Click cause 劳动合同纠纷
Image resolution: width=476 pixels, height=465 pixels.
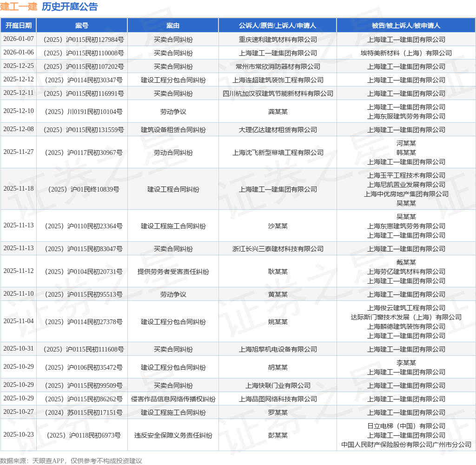tap(173, 153)
